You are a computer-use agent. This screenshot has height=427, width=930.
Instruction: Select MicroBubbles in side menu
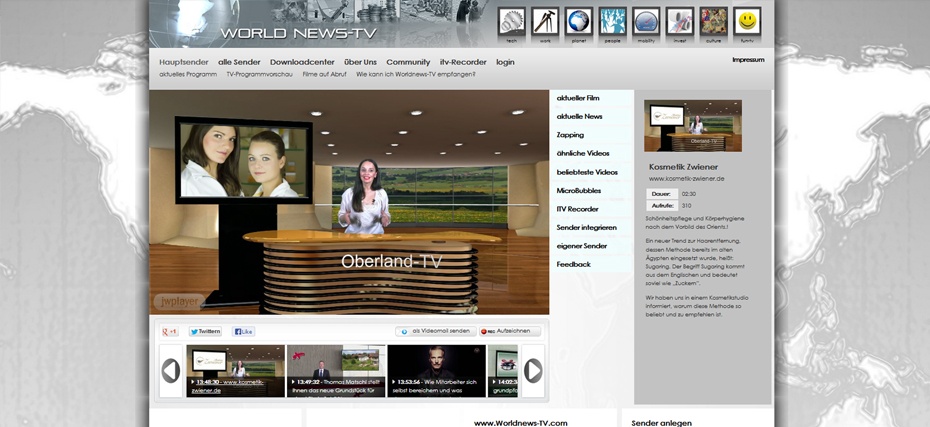point(579,190)
